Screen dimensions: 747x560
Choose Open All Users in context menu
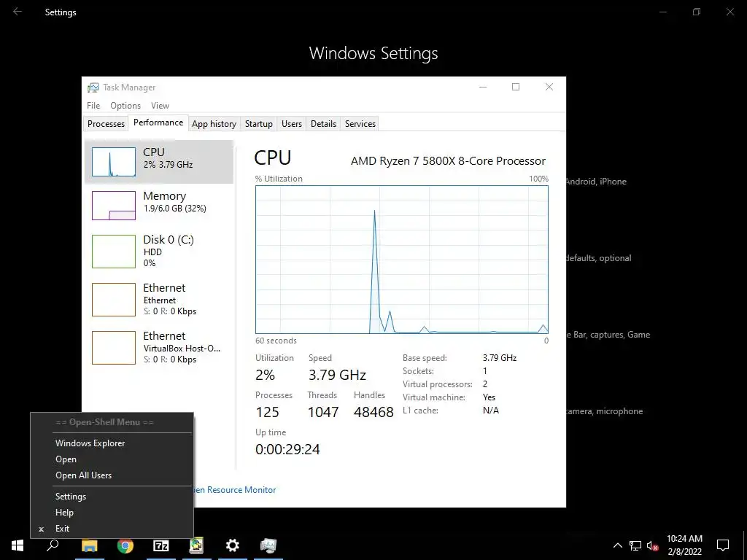pos(112,475)
